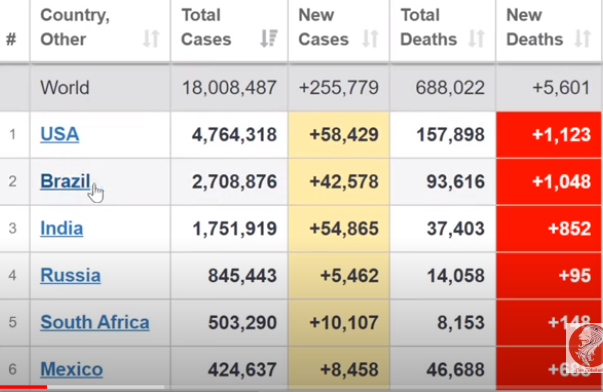Open the India country link
This screenshot has height=392, width=603.
click(x=62, y=228)
